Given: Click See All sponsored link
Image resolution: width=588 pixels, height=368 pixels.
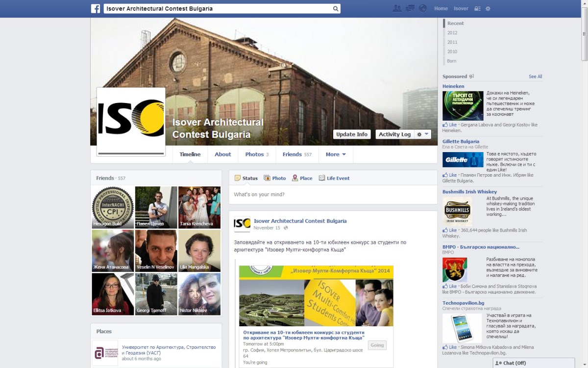Looking at the screenshot, I should point(535,77).
